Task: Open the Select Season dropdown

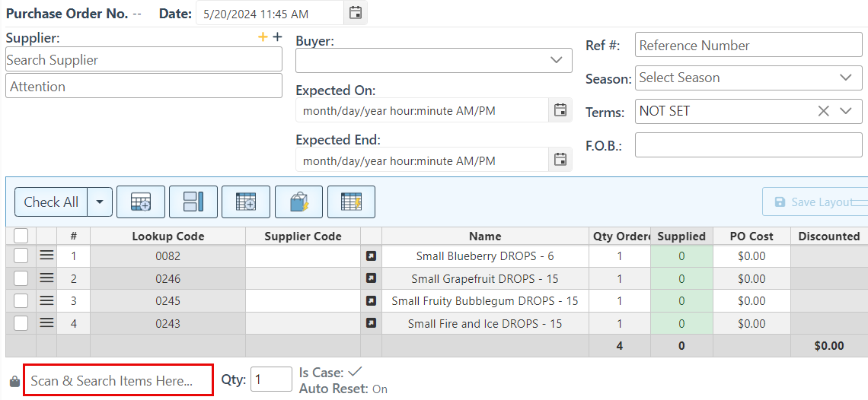Action: coord(845,78)
